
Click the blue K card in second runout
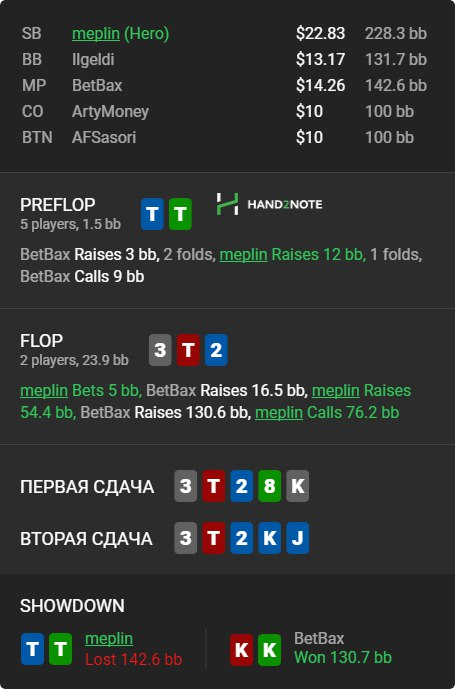[x=269, y=538]
